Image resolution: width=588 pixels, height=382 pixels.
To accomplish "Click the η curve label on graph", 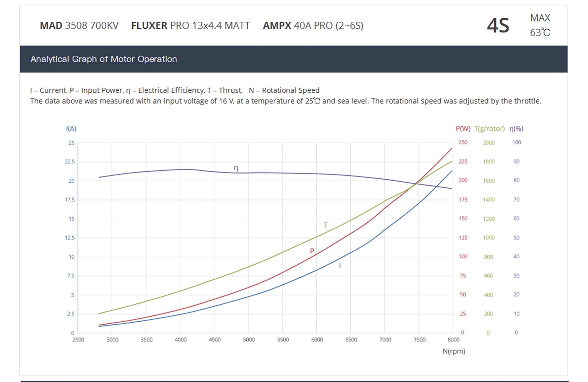I will point(236,168).
